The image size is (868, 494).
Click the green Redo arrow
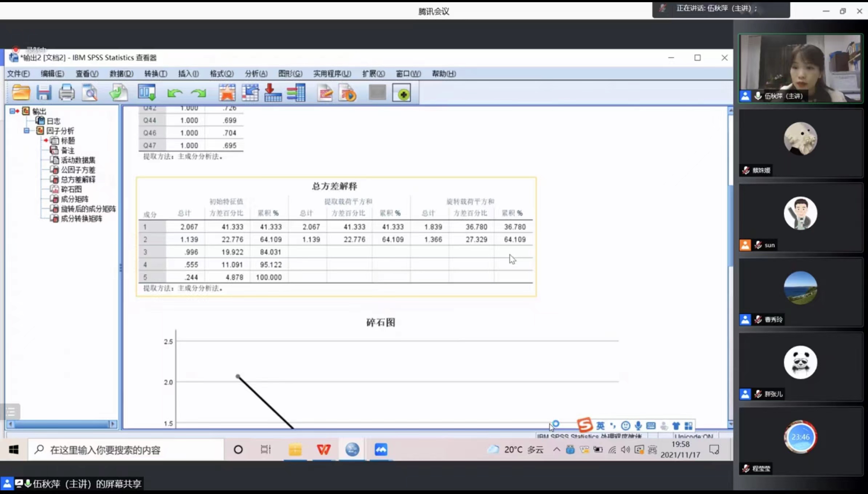tap(198, 93)
